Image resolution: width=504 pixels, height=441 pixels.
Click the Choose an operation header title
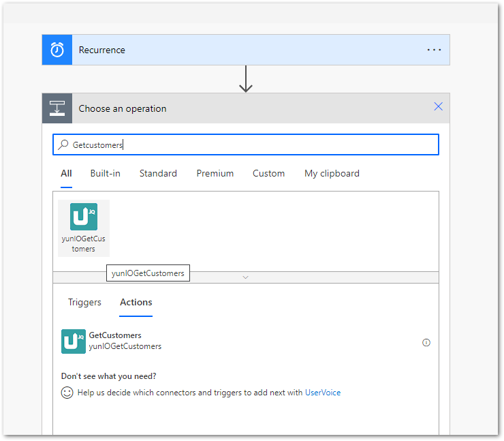click(x=123, y=109)
